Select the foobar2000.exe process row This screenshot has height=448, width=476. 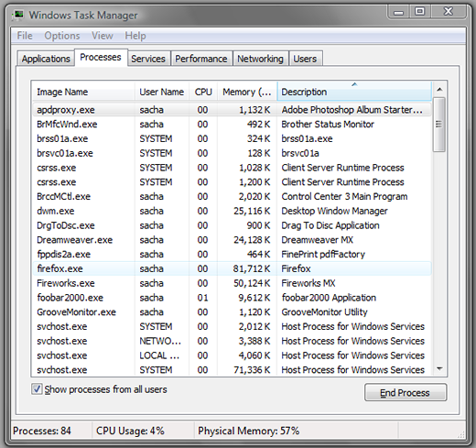click(232, 298)
